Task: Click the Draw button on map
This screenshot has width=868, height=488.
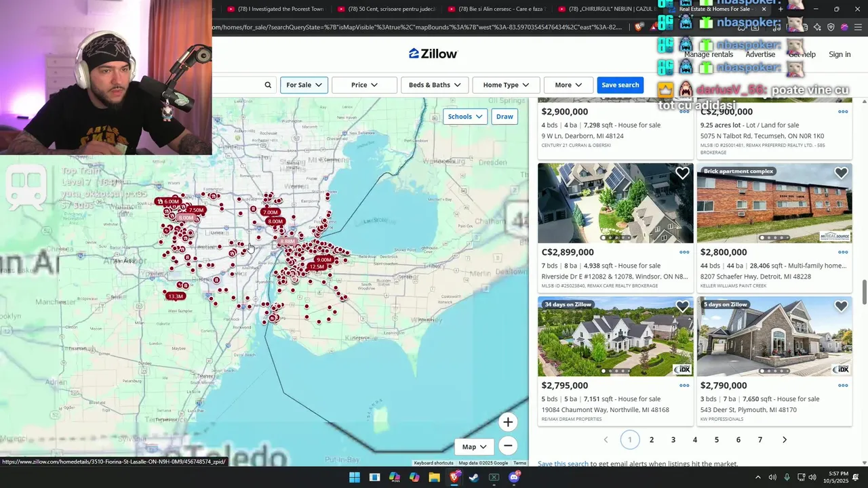Action: (505, 117)
